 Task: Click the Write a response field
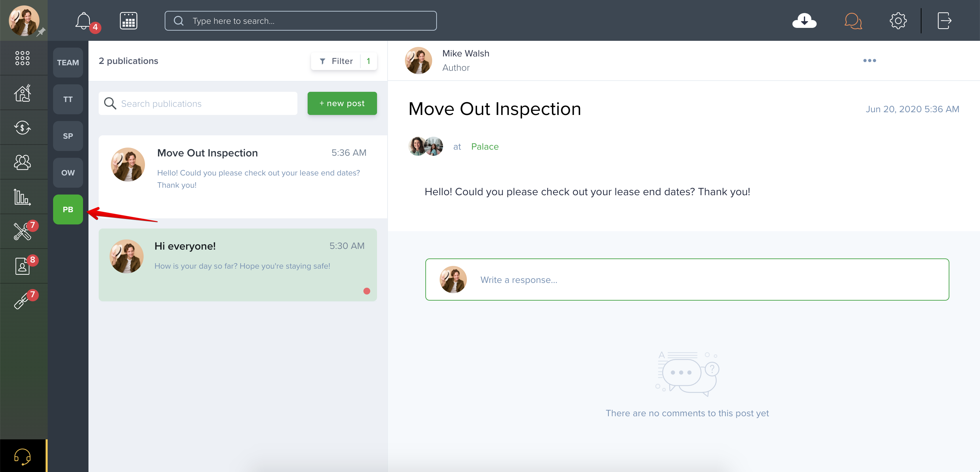pyautogui.click(x=687, y=280)
